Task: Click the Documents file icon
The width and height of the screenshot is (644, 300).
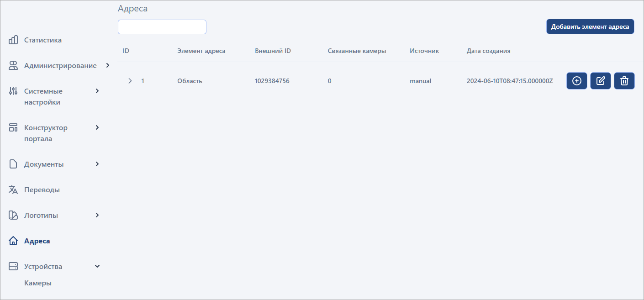Action: pyautogui.click(x=13, y=164)
